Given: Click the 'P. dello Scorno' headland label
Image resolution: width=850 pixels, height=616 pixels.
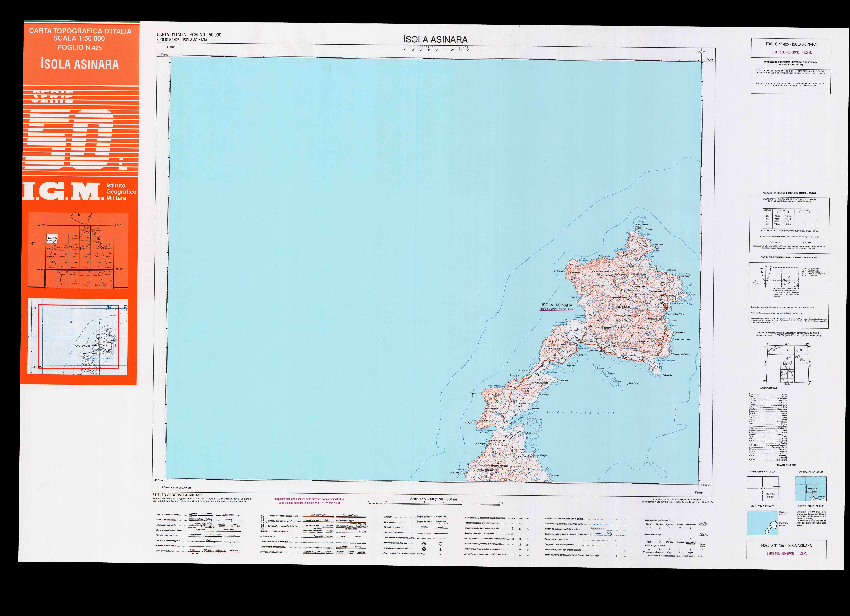Looking at the screenshot, I should coord(642,225).
